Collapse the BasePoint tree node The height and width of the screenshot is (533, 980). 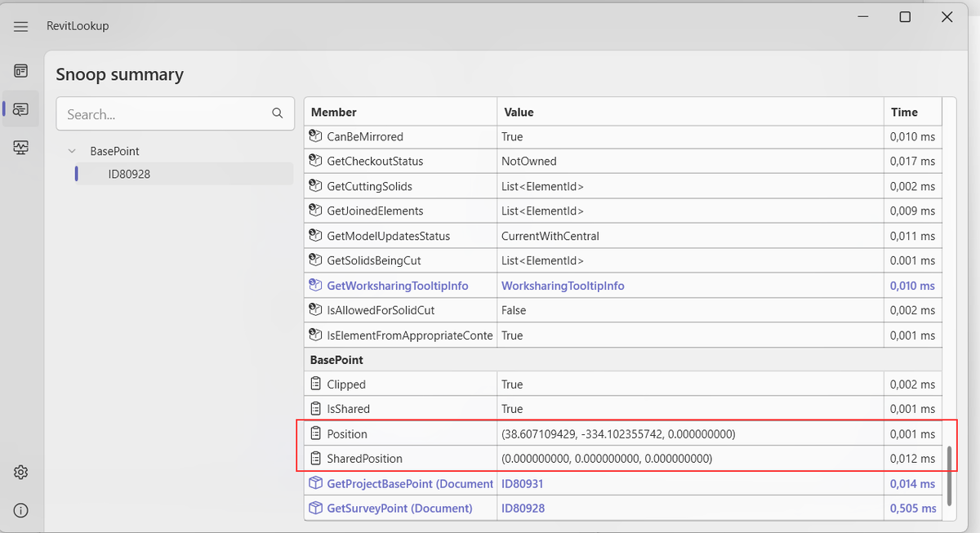click(73, 151)
